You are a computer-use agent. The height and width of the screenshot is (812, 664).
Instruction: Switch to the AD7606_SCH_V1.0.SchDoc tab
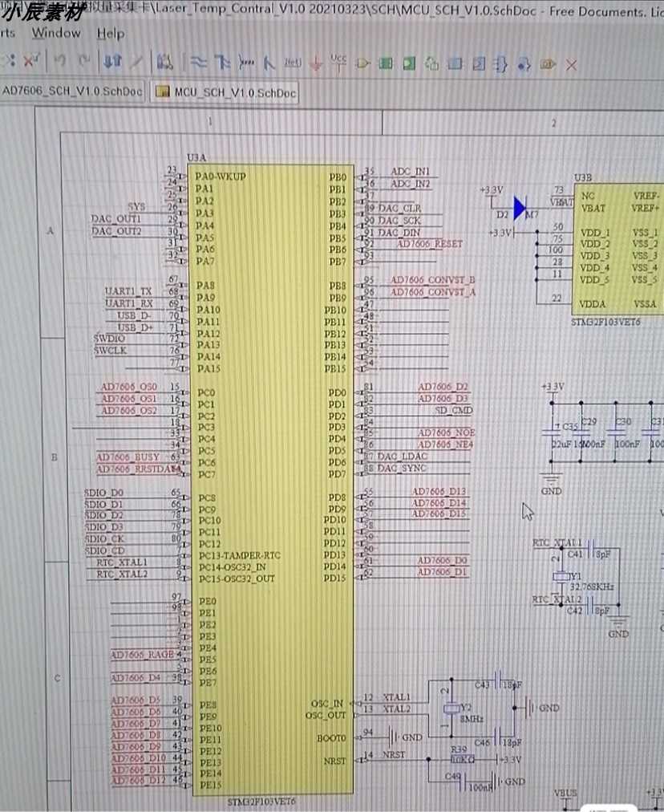[72, 91]
